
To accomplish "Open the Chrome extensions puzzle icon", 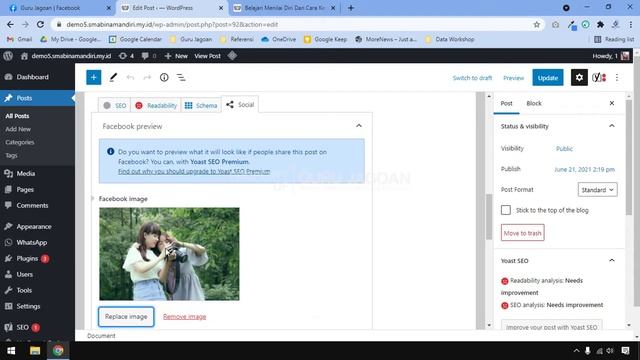I will [x=600, y=24].
